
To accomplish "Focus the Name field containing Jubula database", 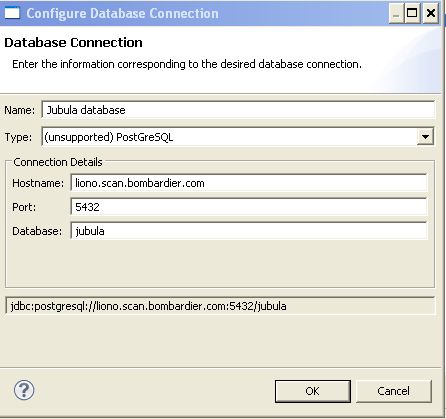I will pyautogui.click(x=238, y=110).
